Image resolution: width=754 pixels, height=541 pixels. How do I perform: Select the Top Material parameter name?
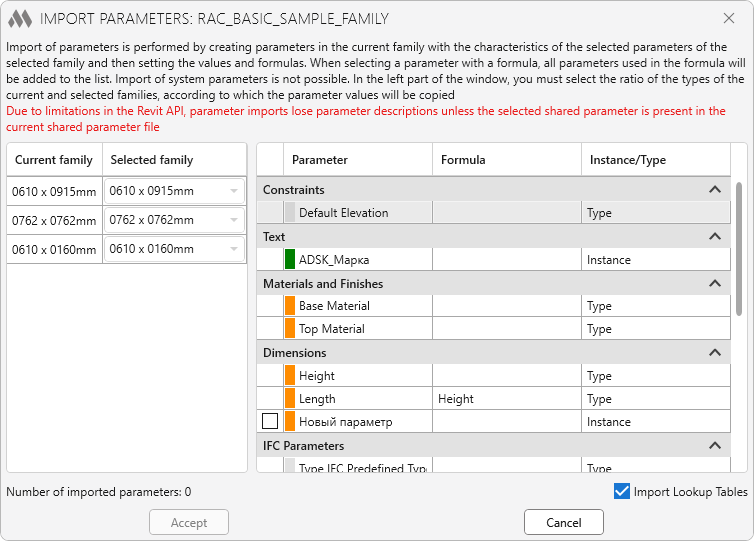click(332, 329)
